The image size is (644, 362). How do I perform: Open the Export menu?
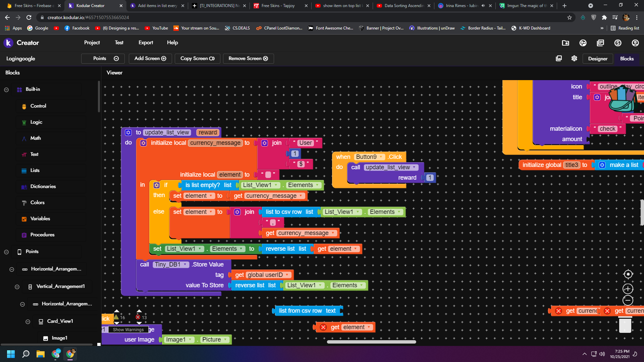tap(146, 43)
